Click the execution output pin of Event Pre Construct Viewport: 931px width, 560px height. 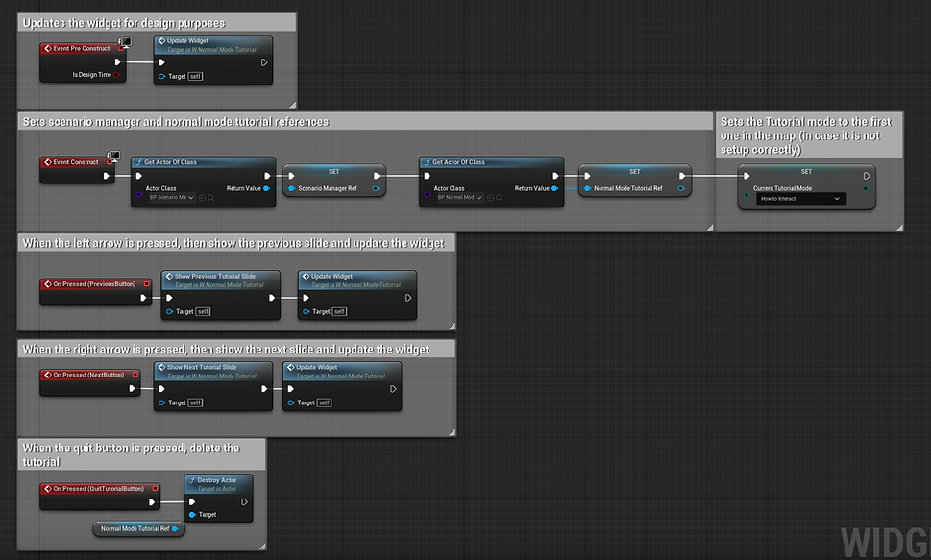[117, 61]
